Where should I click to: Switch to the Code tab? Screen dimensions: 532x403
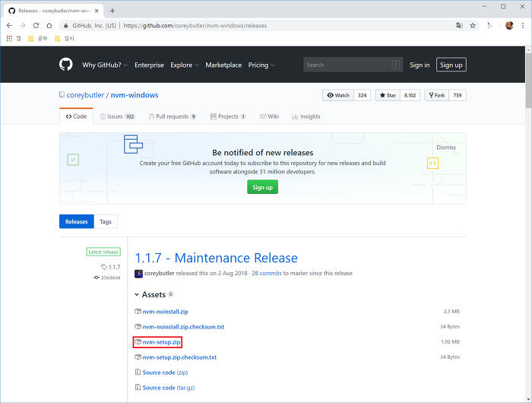point(76,116)
